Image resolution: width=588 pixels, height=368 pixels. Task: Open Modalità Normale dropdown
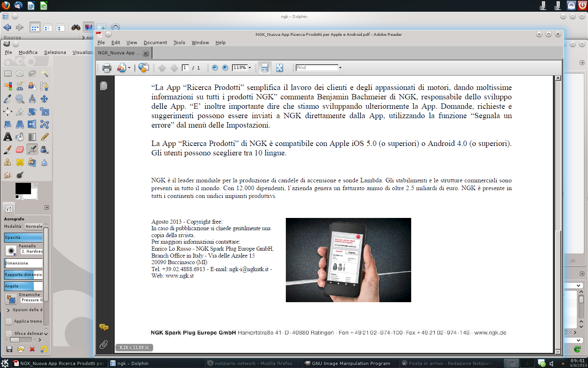pyautogui.click(x=33, y=227)
